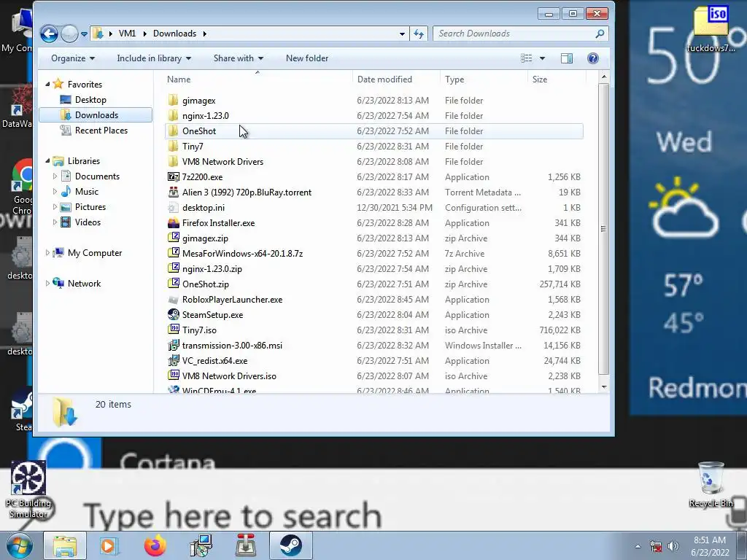The height and width of the screenshot is (560, 747).
Task: Open the Share with menu
Action: pyautogui.click(x=239, y=58)
